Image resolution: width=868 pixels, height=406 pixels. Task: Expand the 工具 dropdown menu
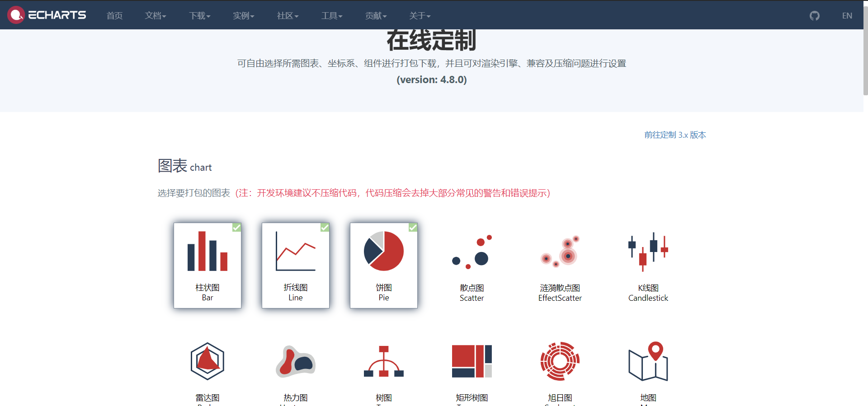pos(332,16)
